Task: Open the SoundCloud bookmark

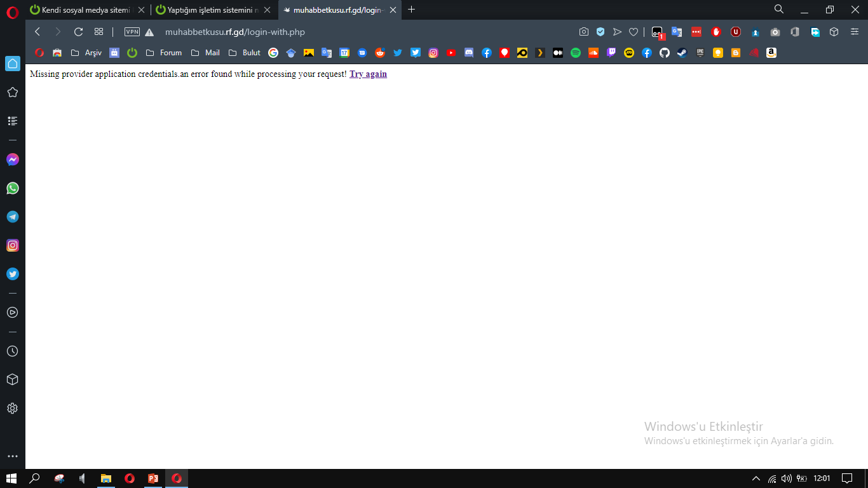Action: click(x=593, y=53)
